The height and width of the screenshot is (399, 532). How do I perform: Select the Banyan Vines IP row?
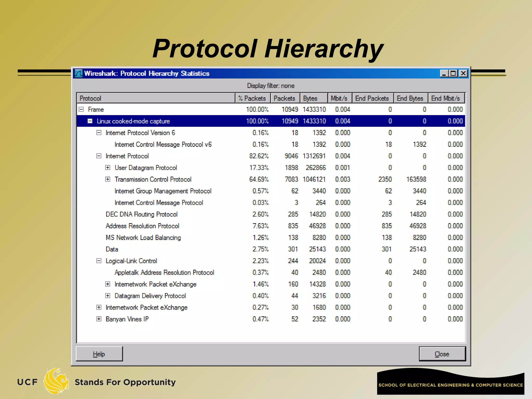coord(271,319)
